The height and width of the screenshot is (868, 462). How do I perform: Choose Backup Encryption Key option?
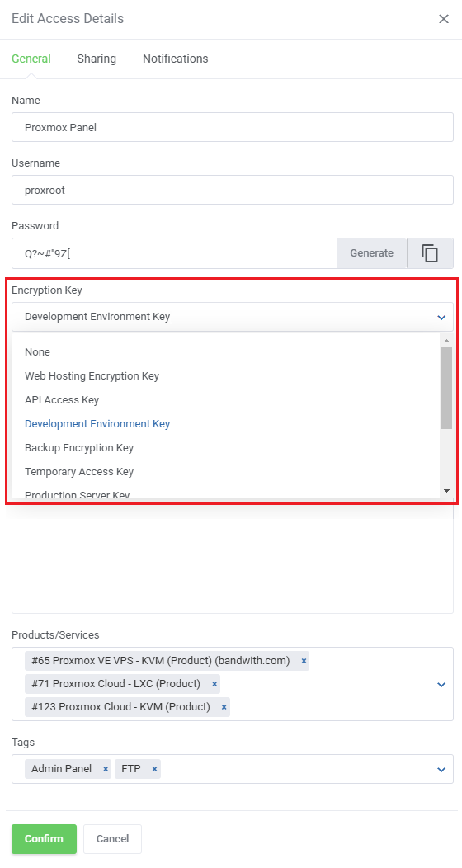tap(226, 447)
